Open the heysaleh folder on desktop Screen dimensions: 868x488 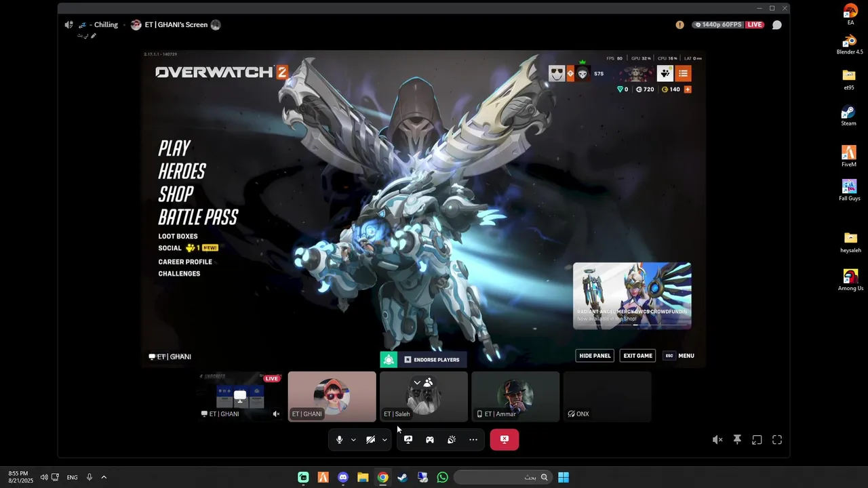click(x=850, y=243)
